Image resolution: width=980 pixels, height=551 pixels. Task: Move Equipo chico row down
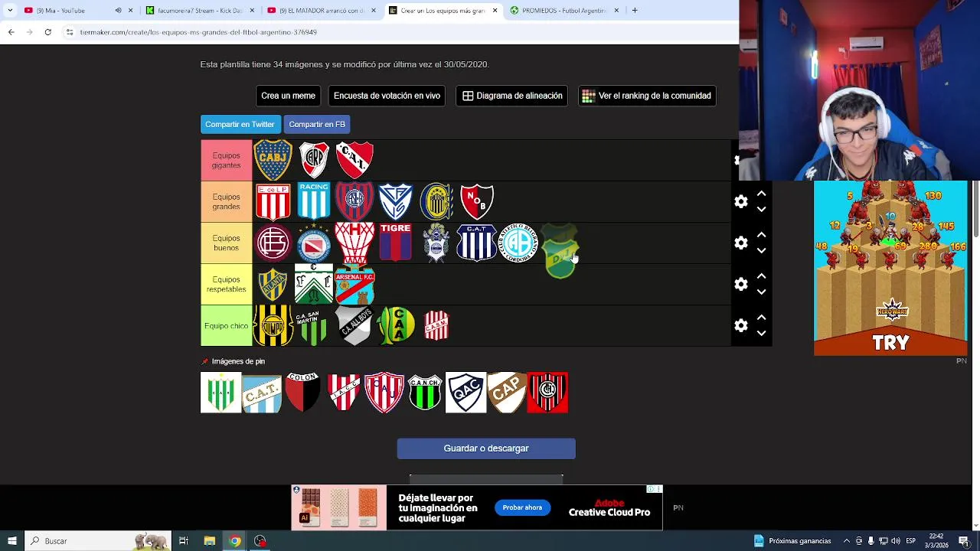761,333
